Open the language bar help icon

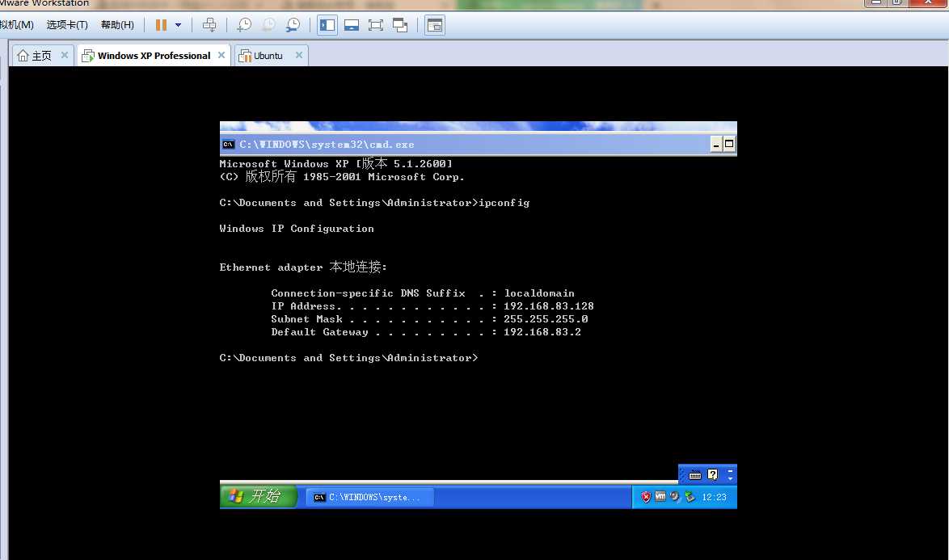pos(712,474)
